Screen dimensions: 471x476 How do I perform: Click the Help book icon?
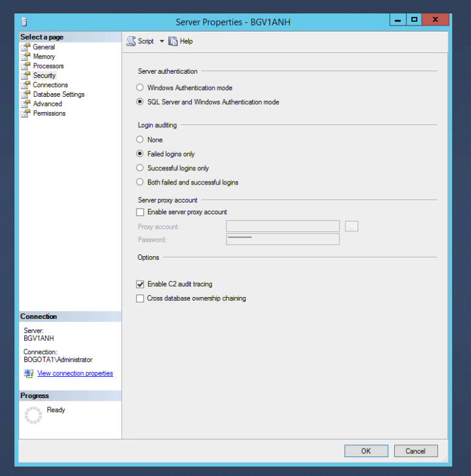172,41
